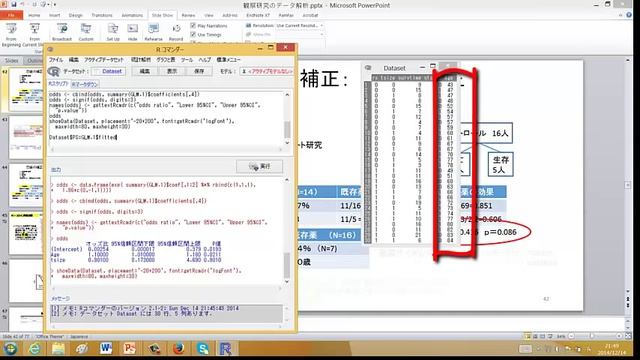640x360 pixels.
Task: Open active model selector in R Commander
Action: coord(267,71)
